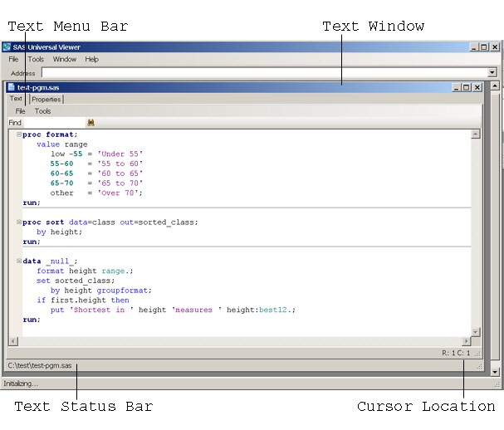Open the Help menu
The height and width of the screenshot is (430, 504).
91,59
